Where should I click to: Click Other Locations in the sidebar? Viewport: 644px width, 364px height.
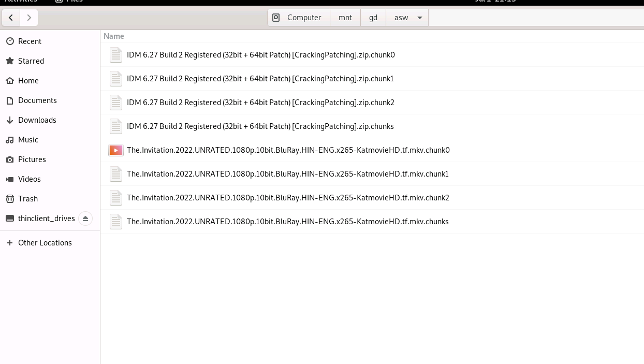(45, 242)
